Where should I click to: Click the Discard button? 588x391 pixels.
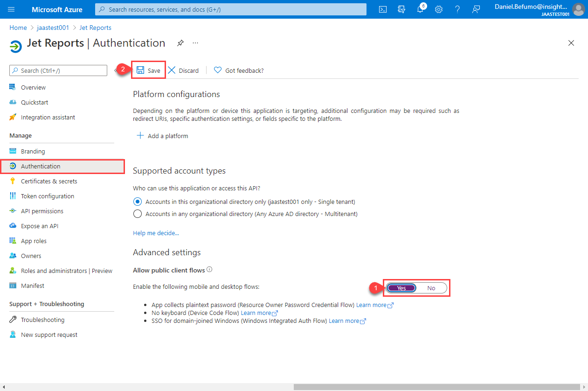[x=183, y=70]
